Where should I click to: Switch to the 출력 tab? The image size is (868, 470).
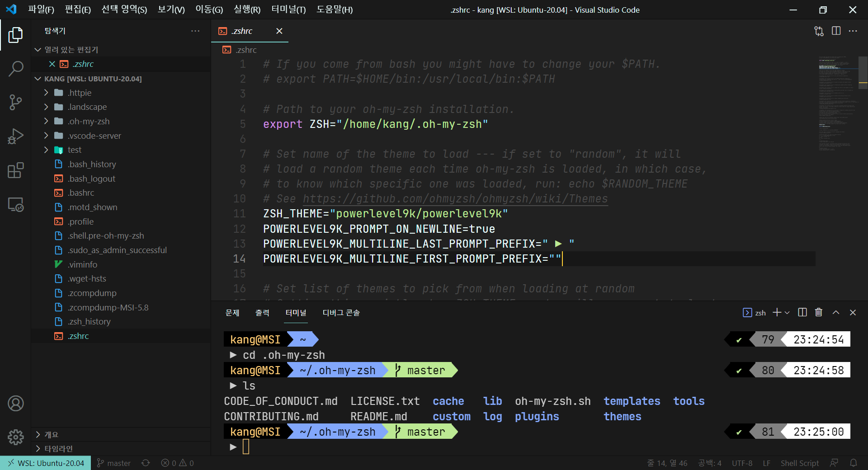pyautogui.click(x=262, y=312)
